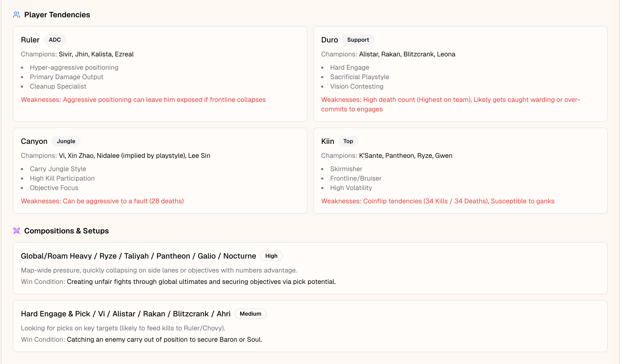Image resolution: width=621 pixels, height=364 pixels.
Task: Click the Support role badge
Action: point(358,40)
